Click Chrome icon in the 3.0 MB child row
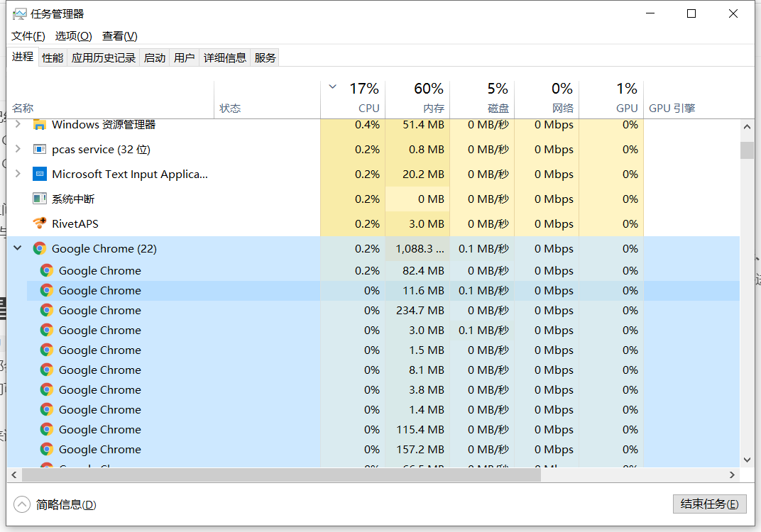Viewport: 761px width, 532px height. (x=47, y=331)
